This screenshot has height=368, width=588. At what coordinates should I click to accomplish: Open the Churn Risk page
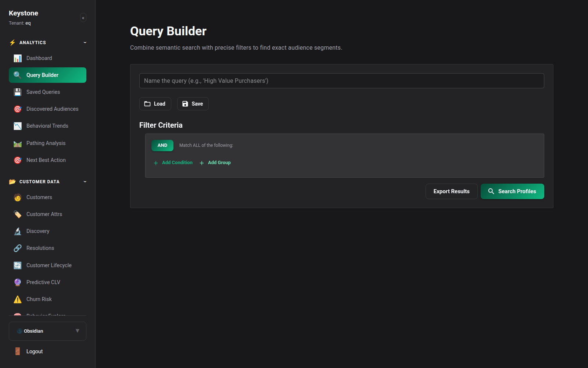point(47,299)
